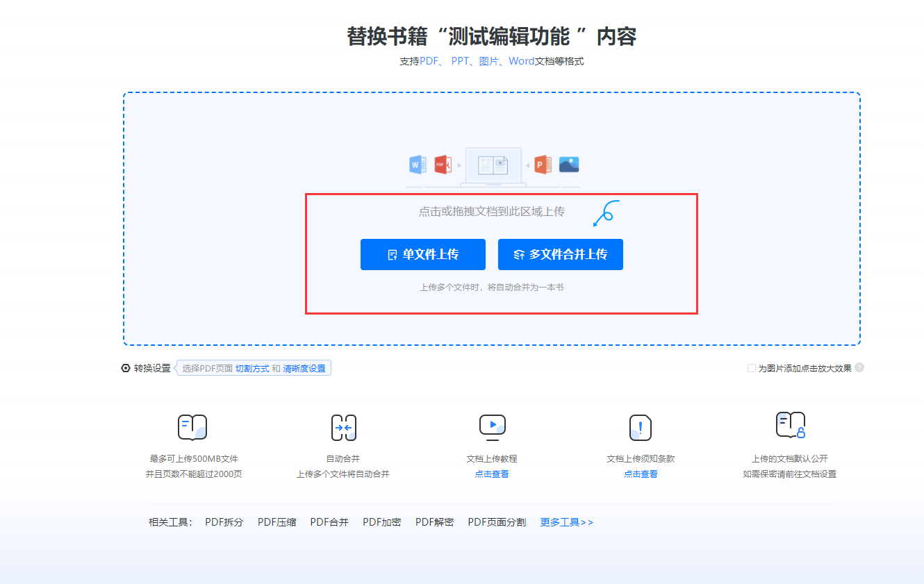
Task: Open the 清晰度设置 link
Action: [304, 369]
